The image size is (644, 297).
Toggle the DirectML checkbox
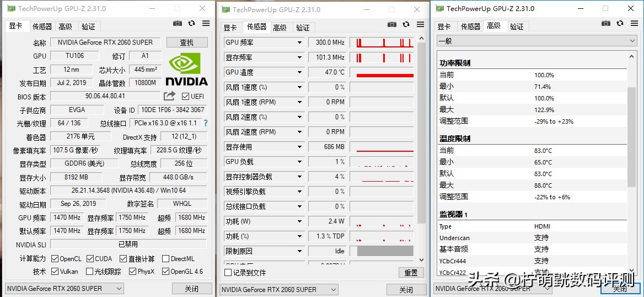165,259
